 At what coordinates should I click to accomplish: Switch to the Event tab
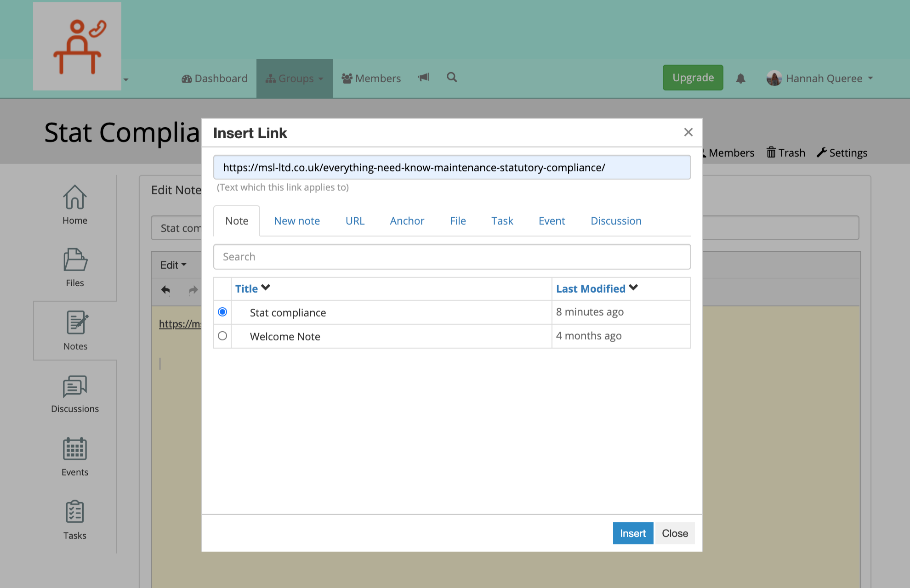[x=552, y=221]
